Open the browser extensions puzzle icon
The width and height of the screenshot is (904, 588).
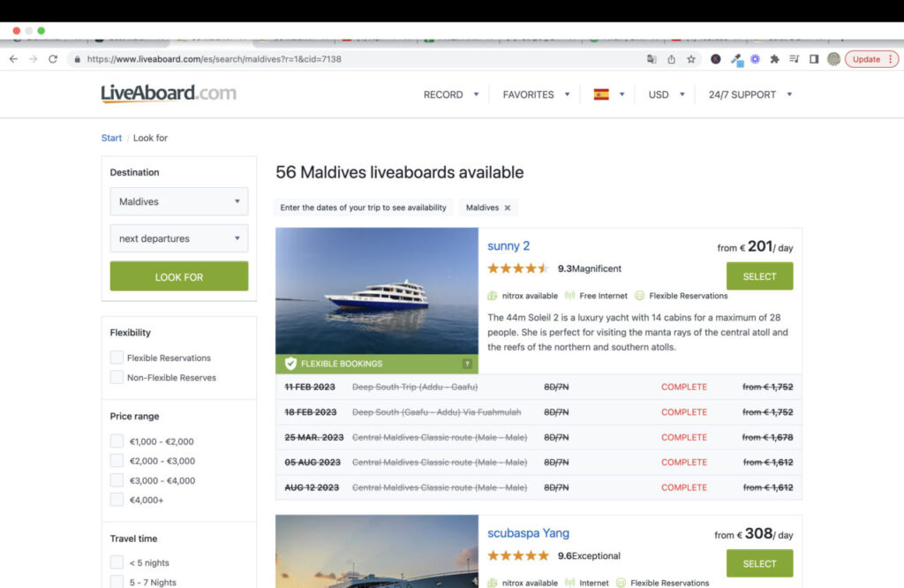[x=774, y=59]
